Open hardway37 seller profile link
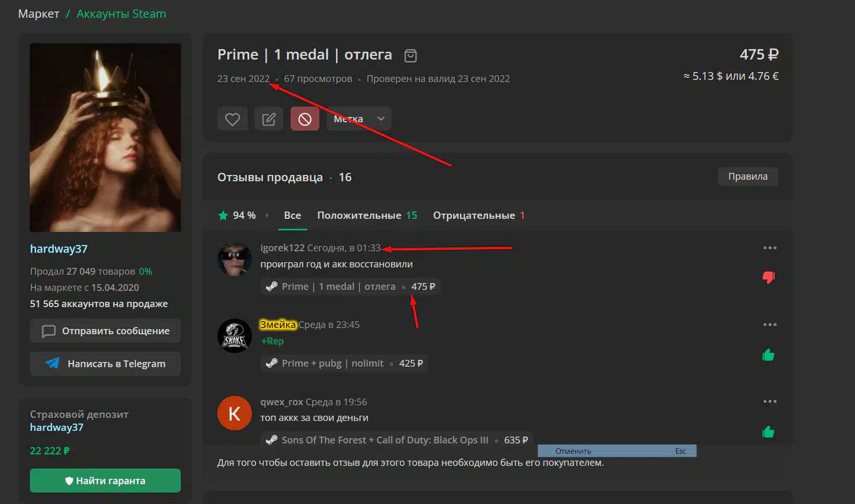 point(59,249)
